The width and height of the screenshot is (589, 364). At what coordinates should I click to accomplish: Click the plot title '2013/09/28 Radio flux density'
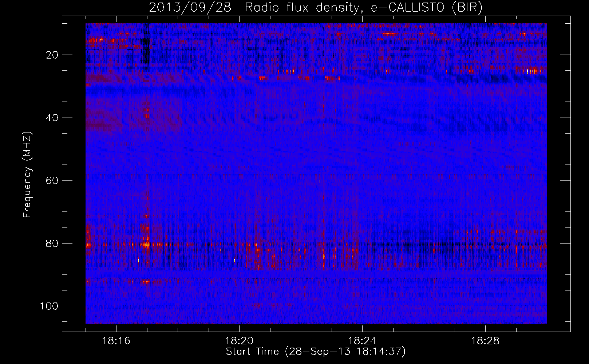coord(316,8)
